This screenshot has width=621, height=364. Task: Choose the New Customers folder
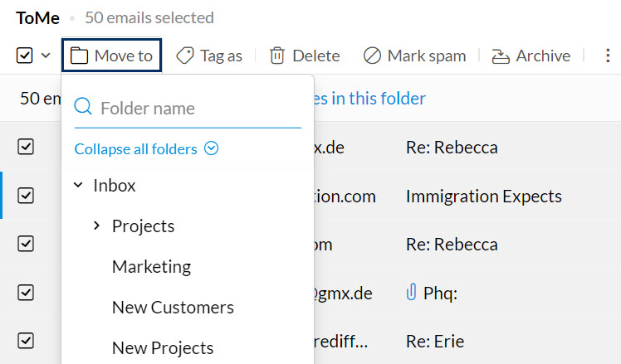pos(173,308)
